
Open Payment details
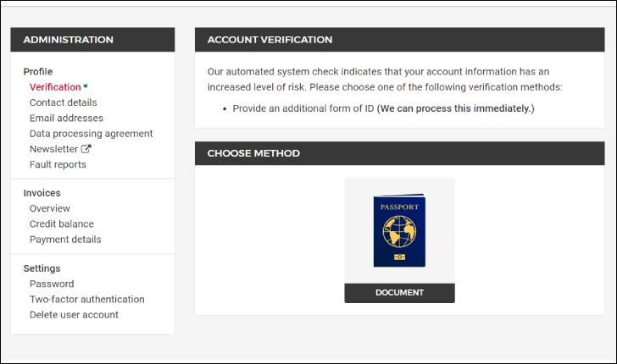[65, 240]
